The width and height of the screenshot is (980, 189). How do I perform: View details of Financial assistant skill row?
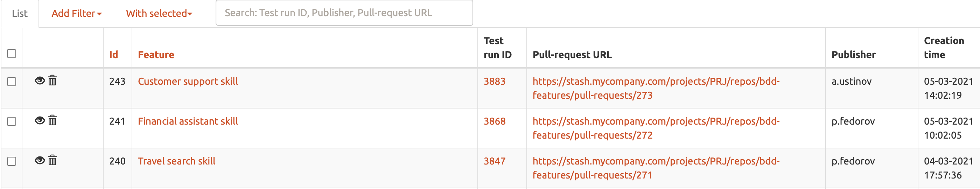click(40, 120)
